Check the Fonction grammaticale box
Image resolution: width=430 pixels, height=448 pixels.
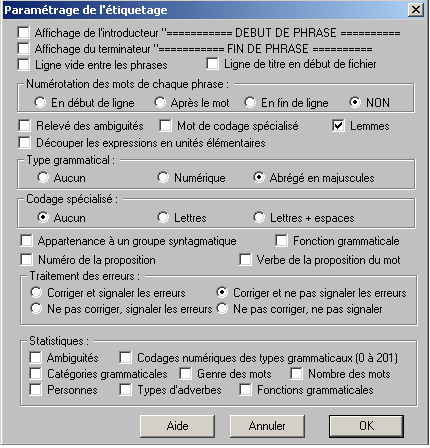point(281,241)
